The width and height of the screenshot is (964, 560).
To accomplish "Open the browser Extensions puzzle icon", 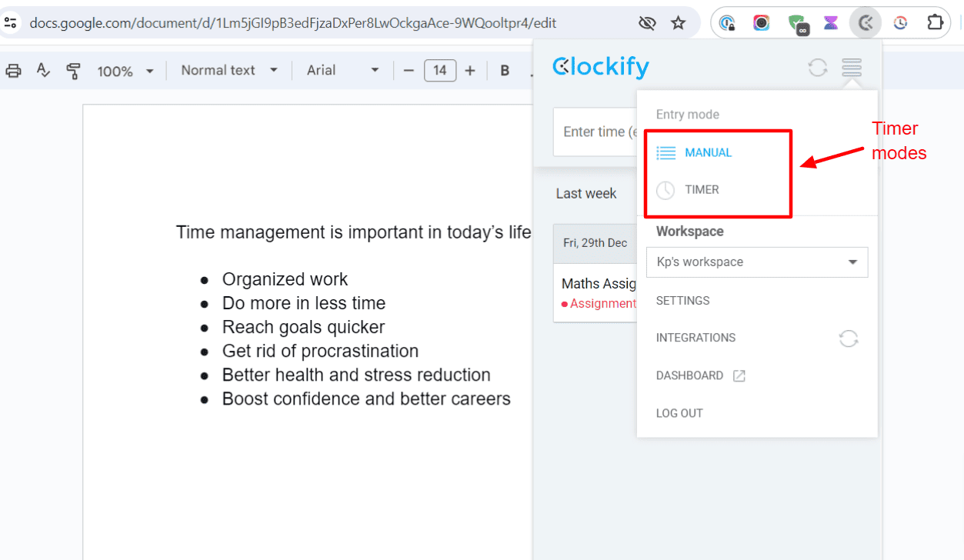I will (x=935, y=23).
